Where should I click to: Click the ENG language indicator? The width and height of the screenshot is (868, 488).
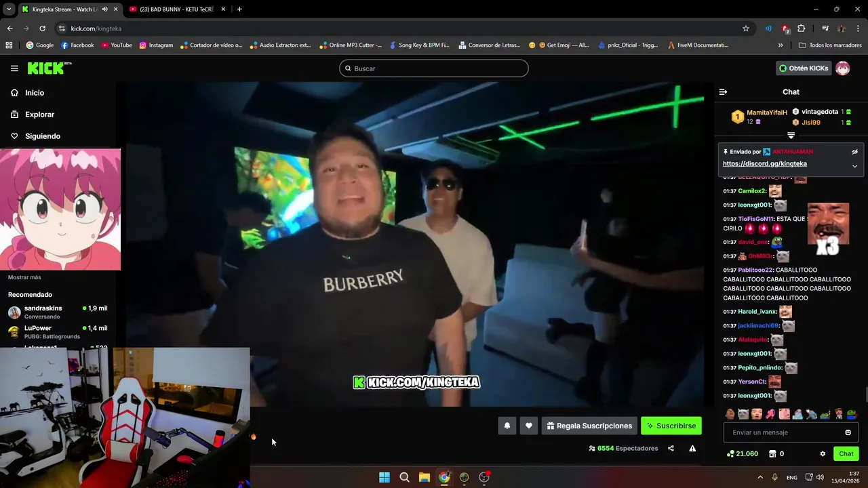pos(791,477)
